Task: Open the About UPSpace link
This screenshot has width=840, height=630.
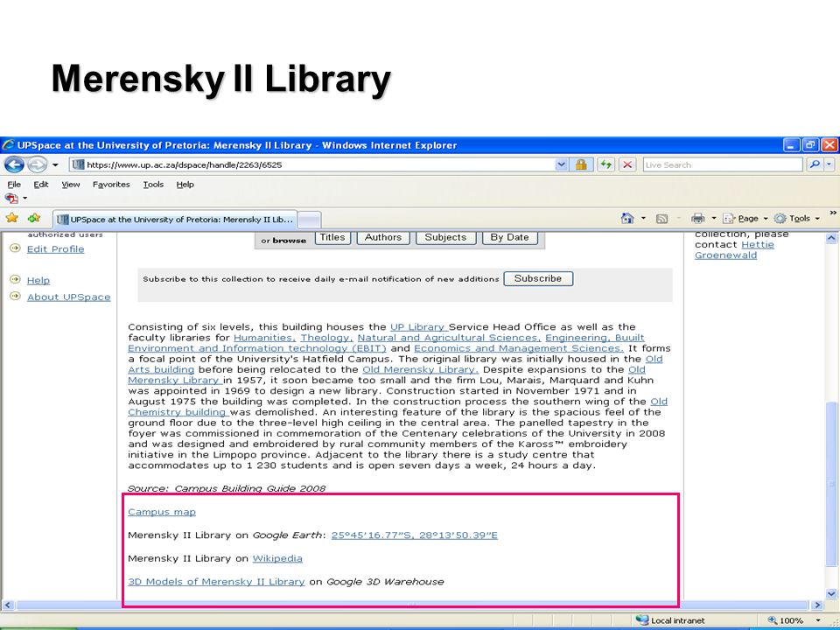Action: point(68,297)
